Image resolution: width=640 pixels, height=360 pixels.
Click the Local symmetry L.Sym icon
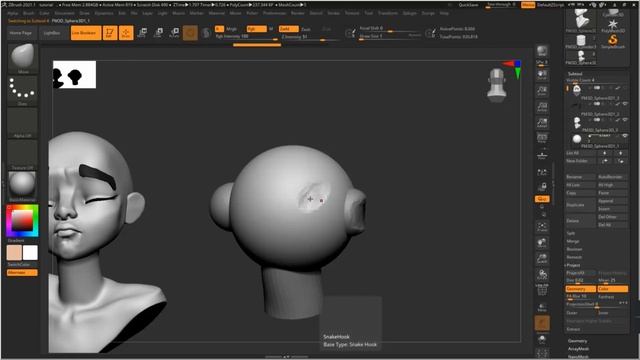[542, 173]
